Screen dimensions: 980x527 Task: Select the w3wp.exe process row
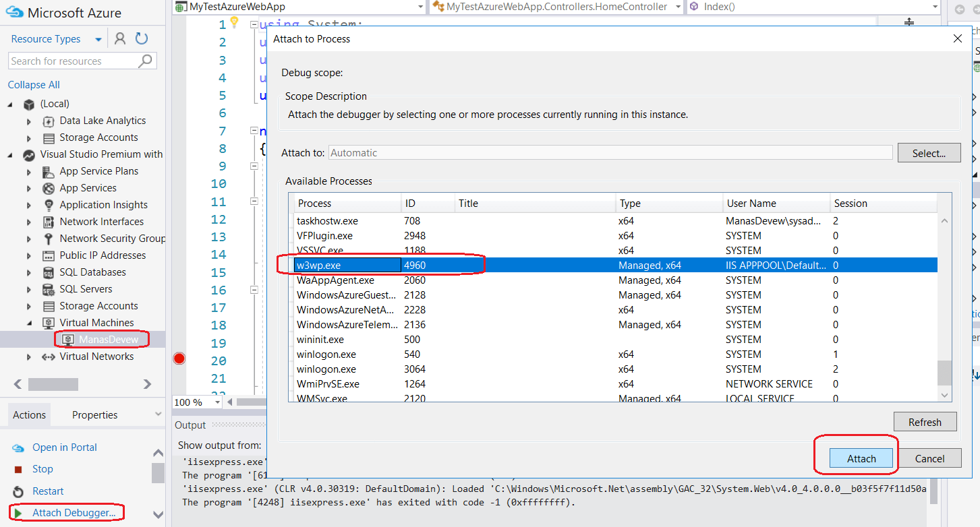pyautogui.click(x=472, y=265)
